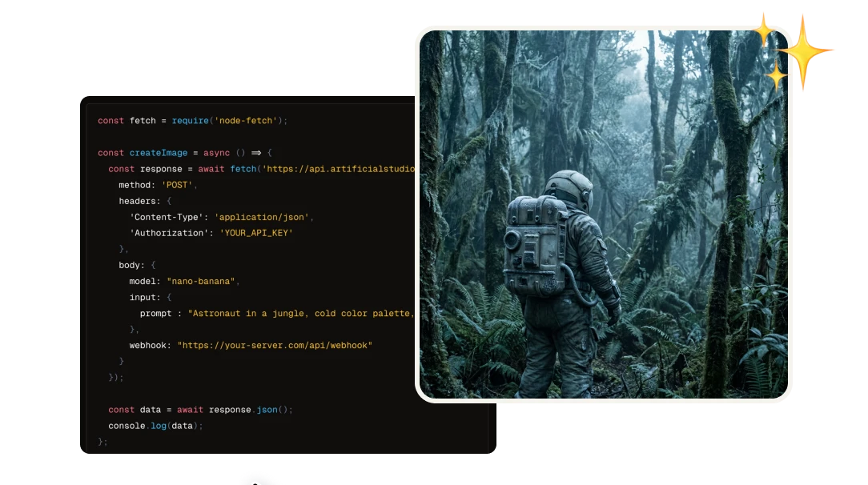Click the api.artificialstudio fetch URL

[x=339, y=169]
